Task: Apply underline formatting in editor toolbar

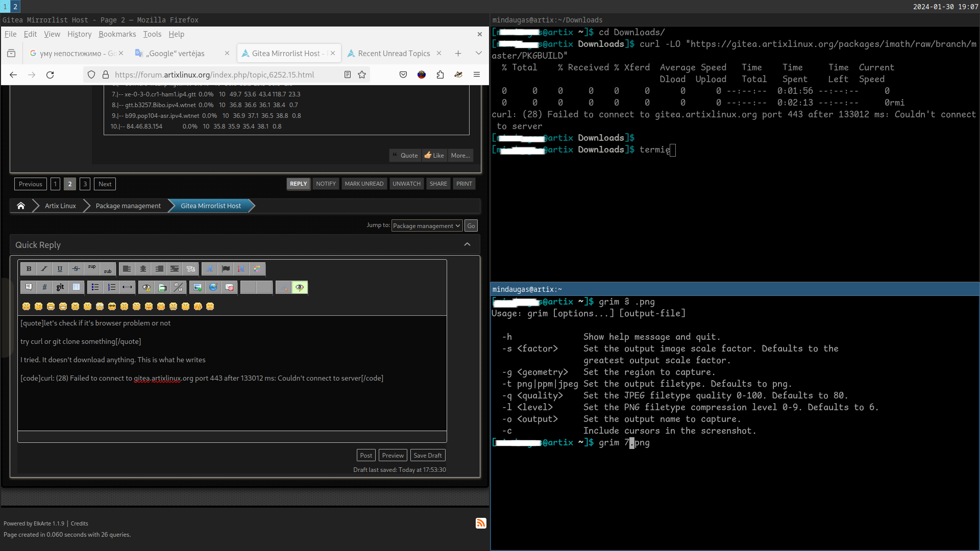Action: pos(60,269)
